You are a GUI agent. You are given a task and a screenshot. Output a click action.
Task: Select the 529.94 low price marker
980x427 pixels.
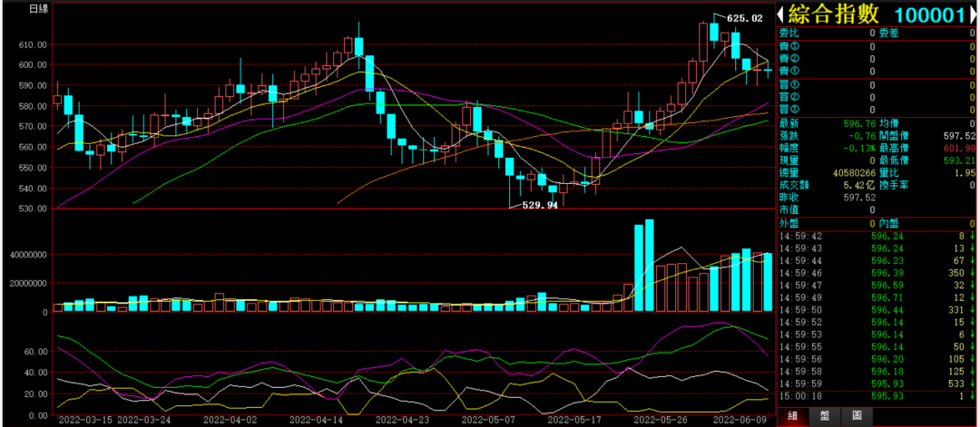[540, 205]
